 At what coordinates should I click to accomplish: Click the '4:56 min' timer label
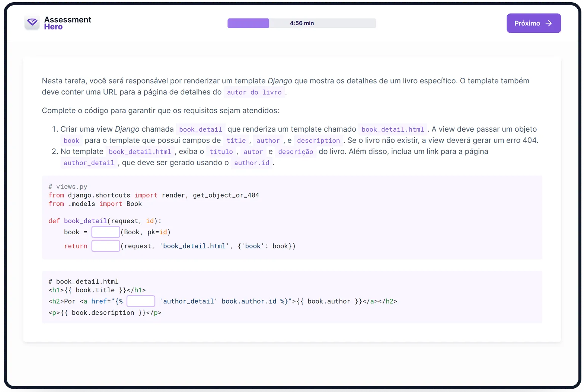coord(302,23)
